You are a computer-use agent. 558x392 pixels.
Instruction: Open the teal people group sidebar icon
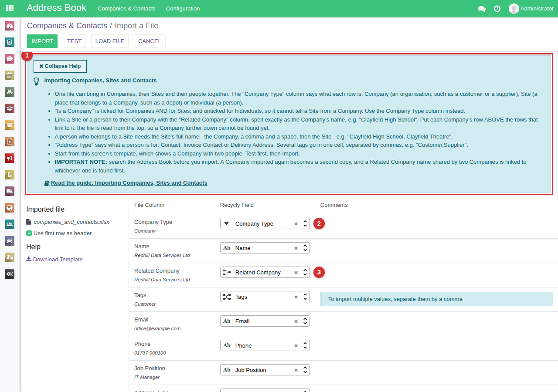coord(10,224)
